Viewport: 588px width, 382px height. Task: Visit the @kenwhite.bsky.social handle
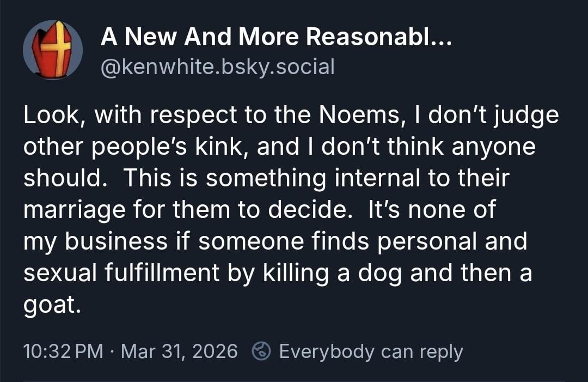pos(218,67)
